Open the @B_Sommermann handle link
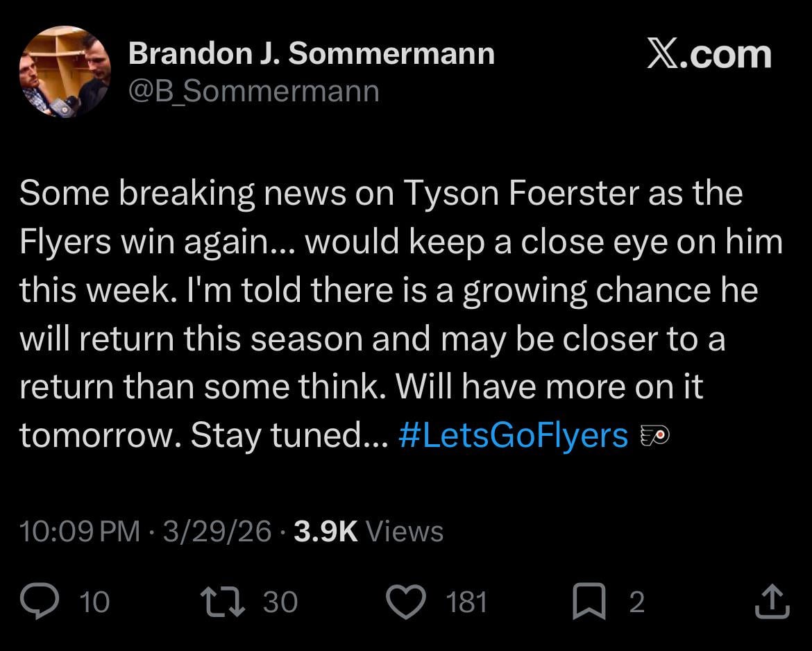Screen dimensions: 812x651 point(253,91)
